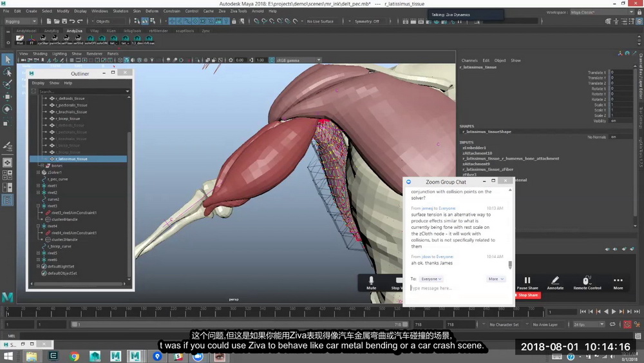
Task: Toggle Symmetry: Off setting
Action: [x=367, y=21]
